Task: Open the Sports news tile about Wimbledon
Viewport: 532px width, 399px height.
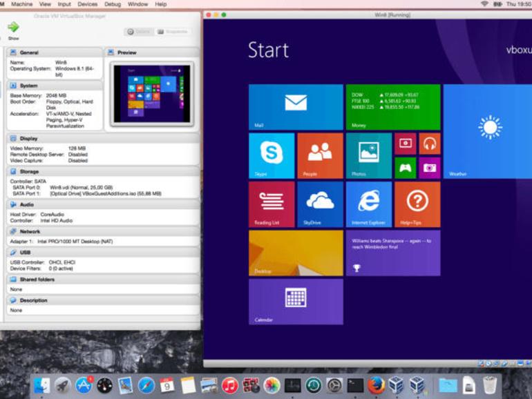Action: coord(393,253)
